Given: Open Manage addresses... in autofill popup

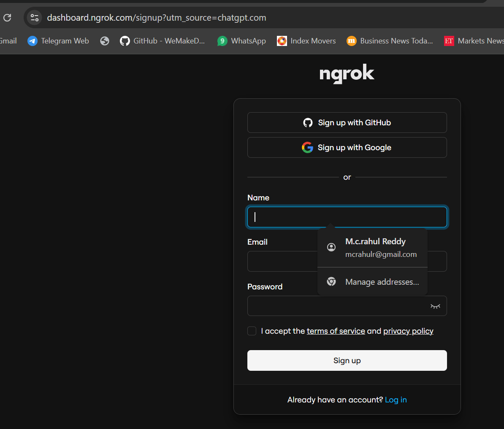Looking at the screenshot, I should 372,282.
